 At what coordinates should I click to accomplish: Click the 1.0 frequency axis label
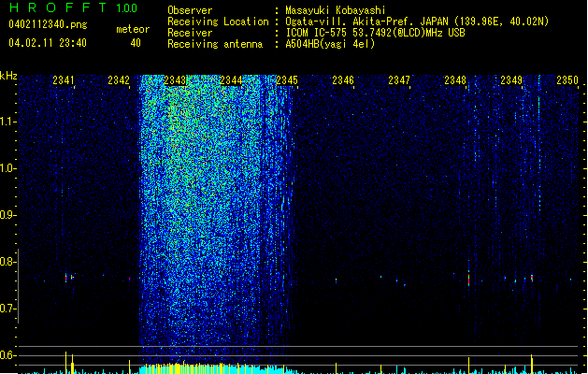(x=7, y=168)
